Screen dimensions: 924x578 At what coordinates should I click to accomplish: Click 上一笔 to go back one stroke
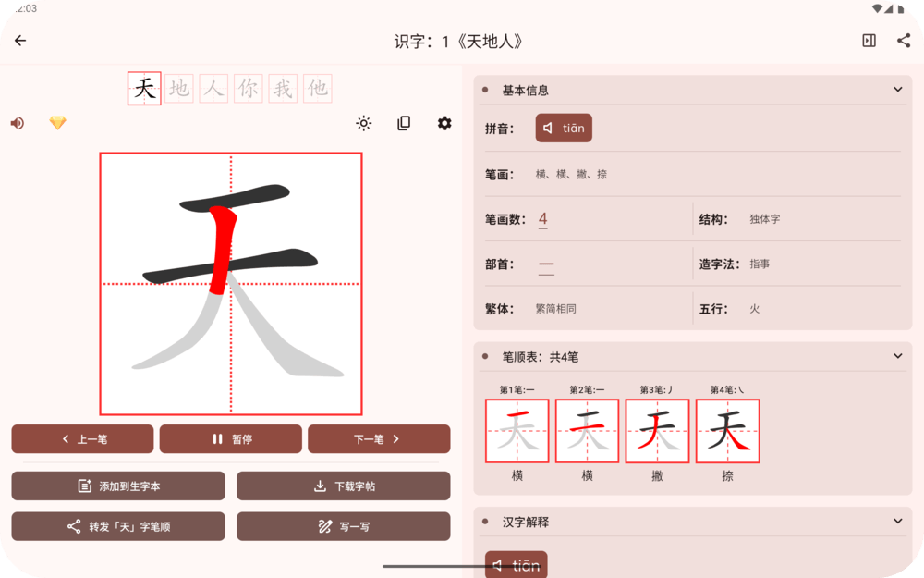tap(82, 438)
